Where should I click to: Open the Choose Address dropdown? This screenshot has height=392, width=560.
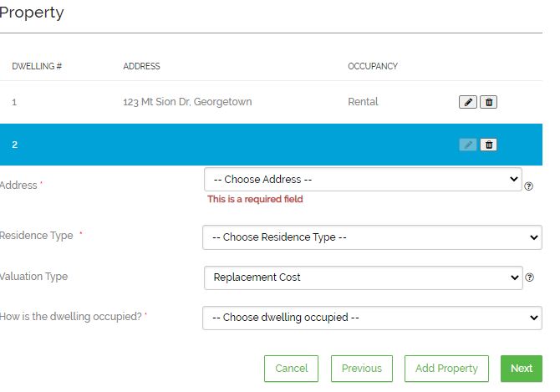point(363,179)
